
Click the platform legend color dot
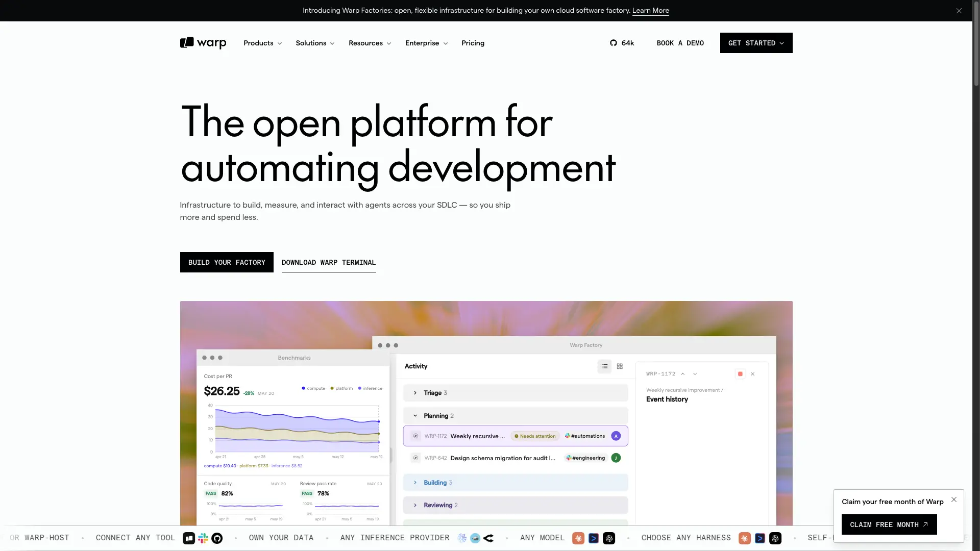332,388
